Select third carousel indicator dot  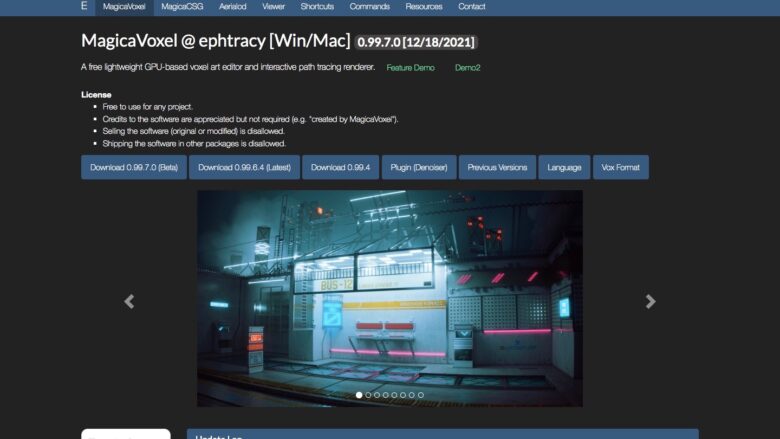[377, 395]
